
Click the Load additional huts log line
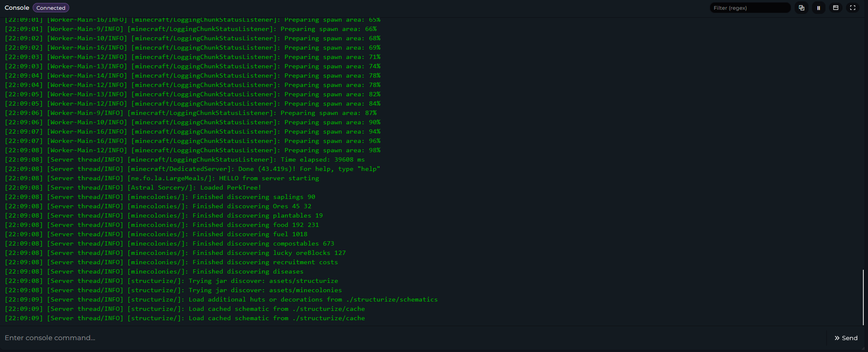(221, 299)
